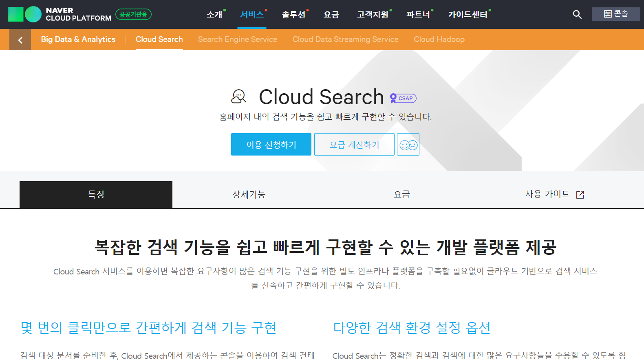This screenshot has width=644, height=364.
Task: Click the Cloud Search service icon
Action: coord(239,97)
